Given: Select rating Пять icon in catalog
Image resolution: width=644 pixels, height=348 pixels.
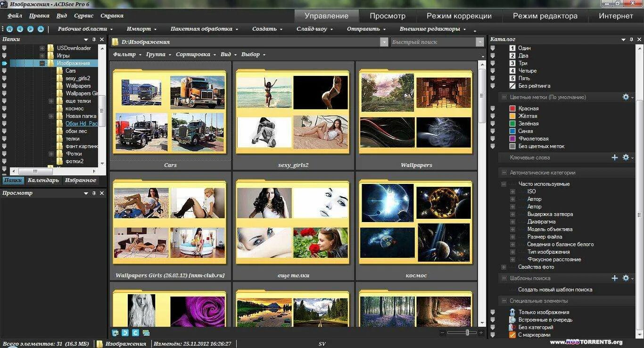Looking at the screenshot, I should [512, 78].
